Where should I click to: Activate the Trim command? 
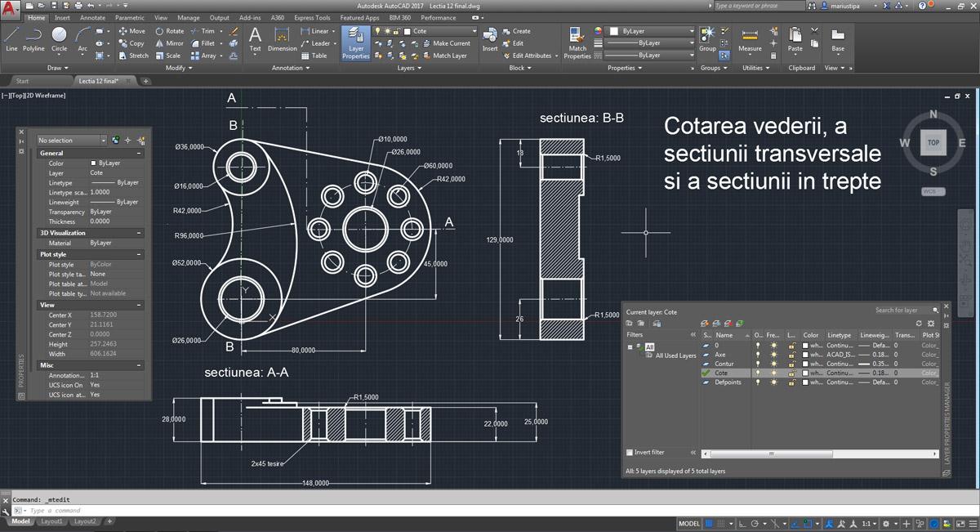(x=203, y=31)
